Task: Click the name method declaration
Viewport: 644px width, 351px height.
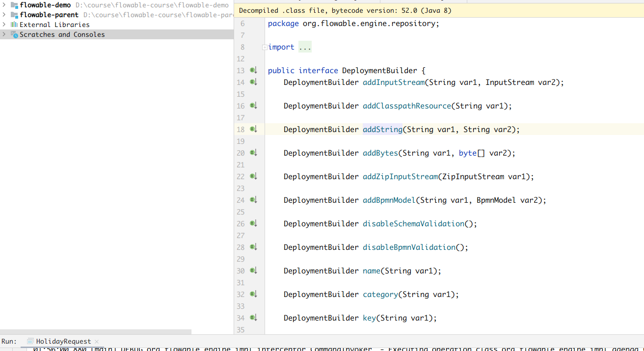Action: (372, 271)
